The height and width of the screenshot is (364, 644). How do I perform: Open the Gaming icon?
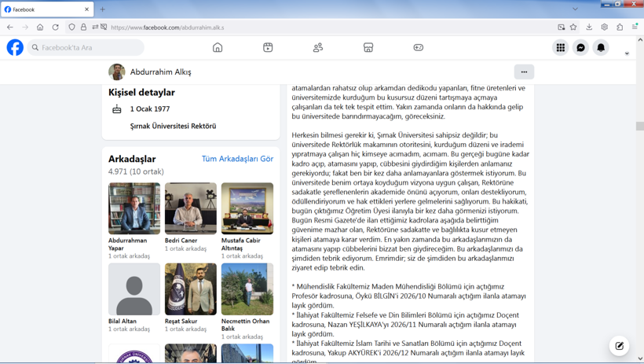pyautogui.click(x=418, y=47)
